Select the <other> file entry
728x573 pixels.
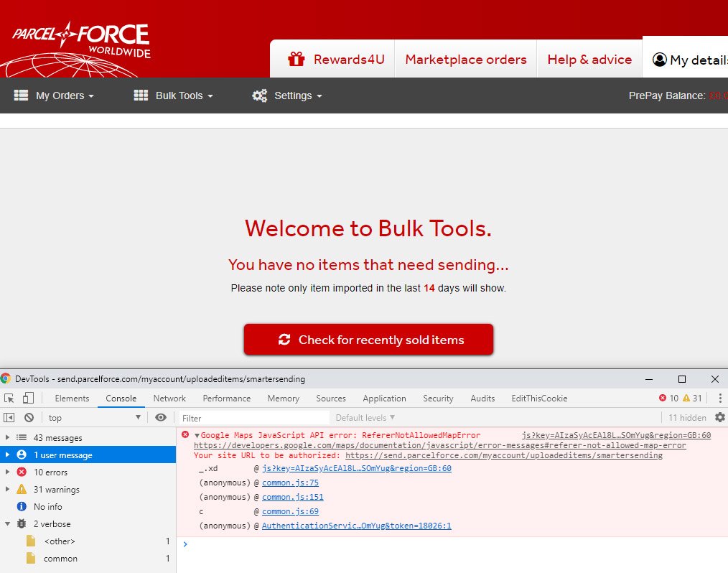(x=88, y=541)
